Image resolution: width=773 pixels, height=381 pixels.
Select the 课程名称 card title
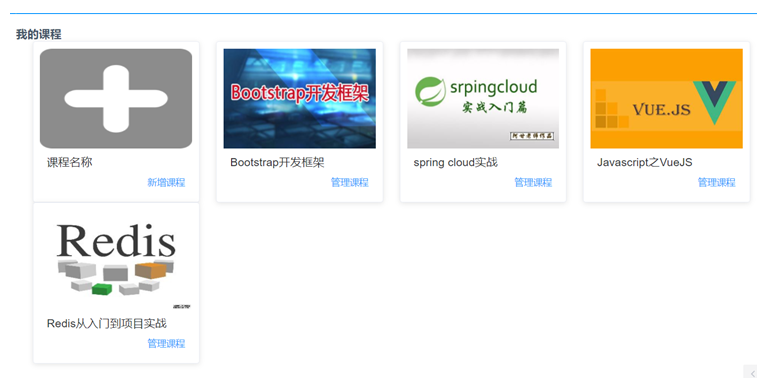70,163
